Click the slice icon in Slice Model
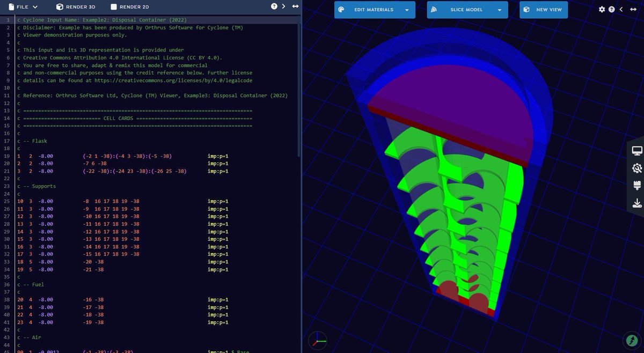 click(x=434, y=10)
